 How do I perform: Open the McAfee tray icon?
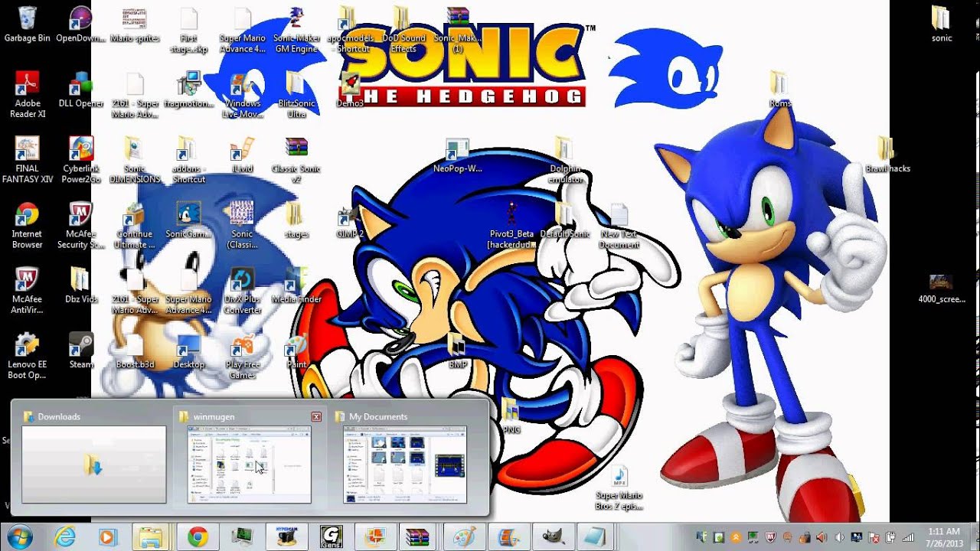pyautogui.click(x=772, y=537)
